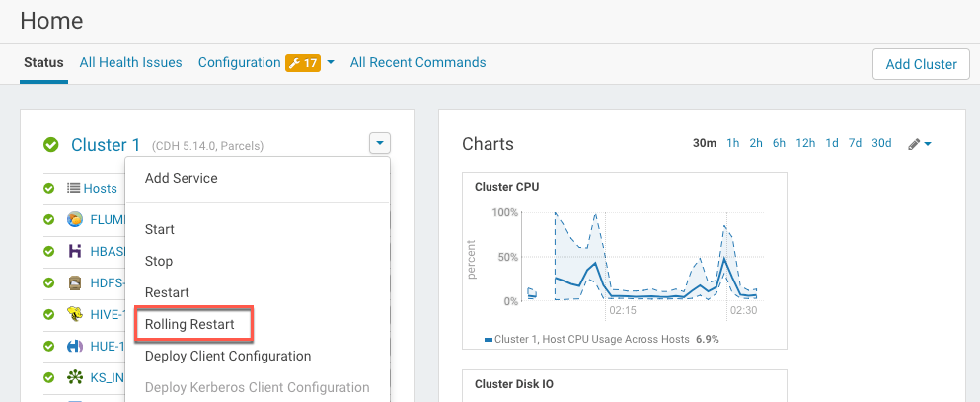Expand the Configuration tab dropdown arrow
The height and width of the screenshot is (402, 980).
click(x=331, y=63)
